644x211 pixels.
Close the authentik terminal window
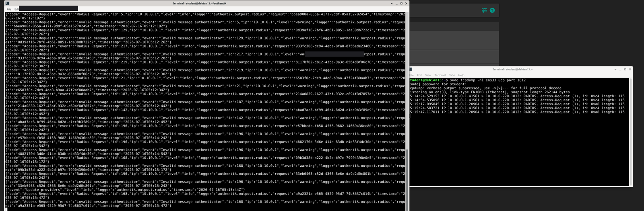[406, 3]
